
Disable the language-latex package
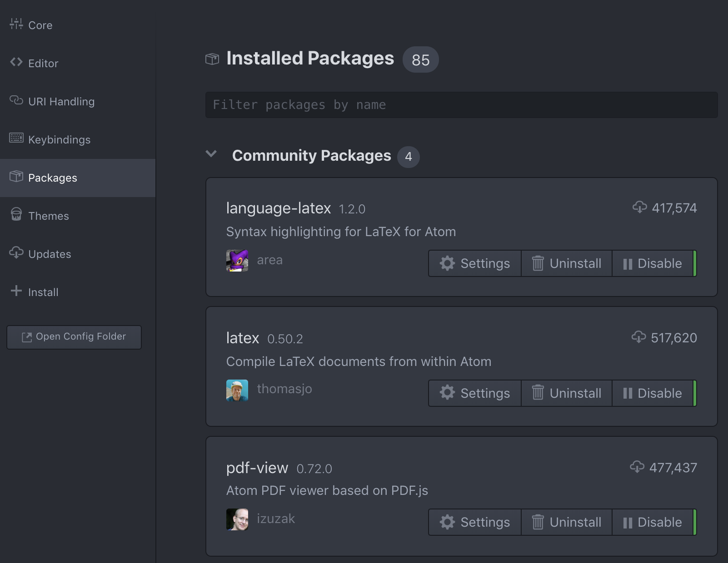point(653,263)
